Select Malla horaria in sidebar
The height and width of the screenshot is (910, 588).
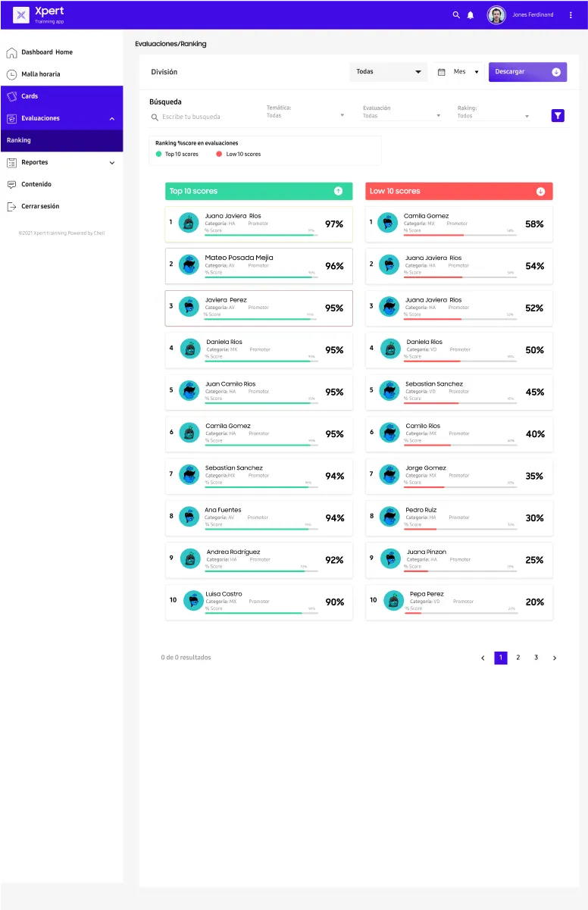click(x=40, y=74)
